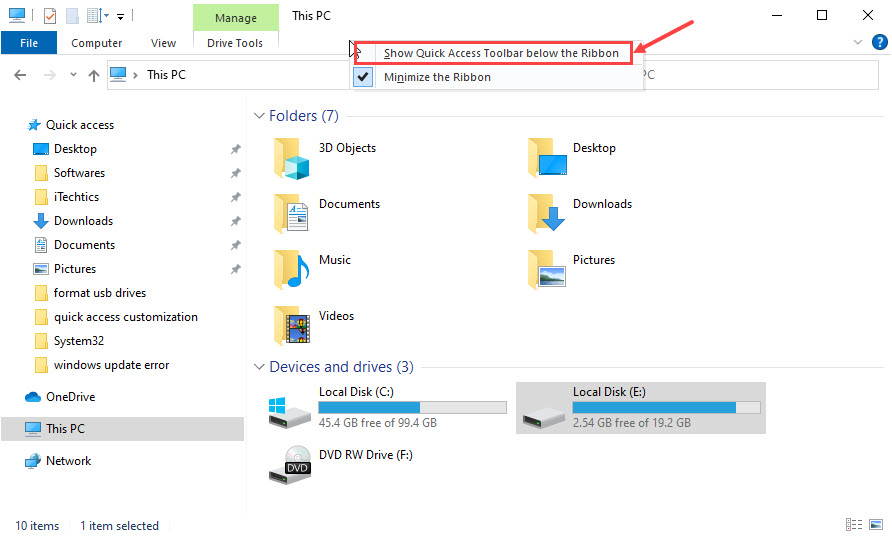The image size is (892, 538).
Task: Click the New folder icon in title bar
Action: pyautogui.click(x=72, y=15)
